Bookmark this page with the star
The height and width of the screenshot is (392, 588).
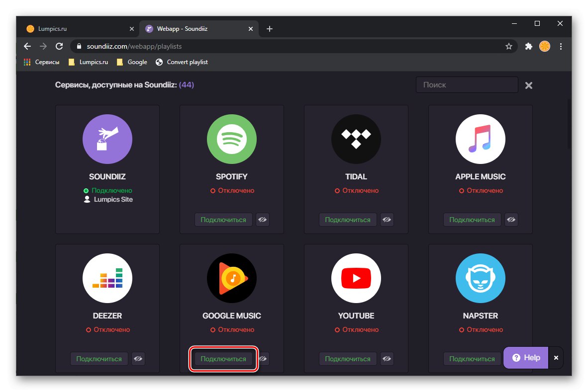coord(508,46)
